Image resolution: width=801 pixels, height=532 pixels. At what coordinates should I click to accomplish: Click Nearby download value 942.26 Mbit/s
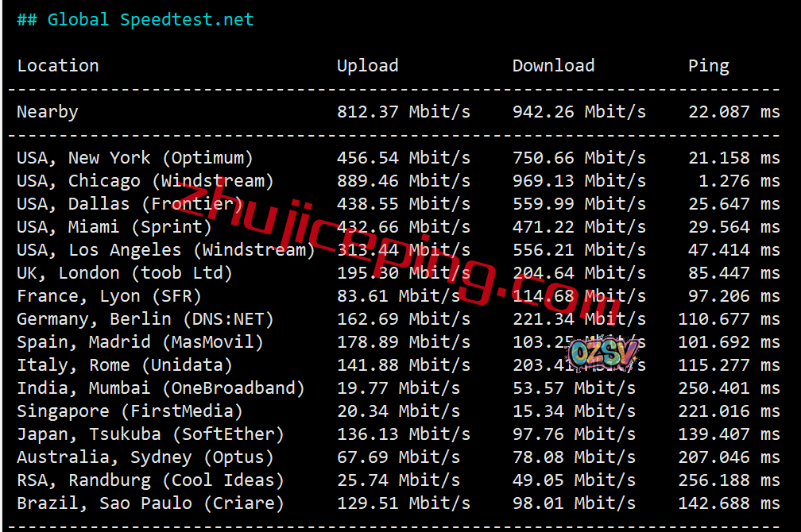pyautogui.click(x=579, y=112)
